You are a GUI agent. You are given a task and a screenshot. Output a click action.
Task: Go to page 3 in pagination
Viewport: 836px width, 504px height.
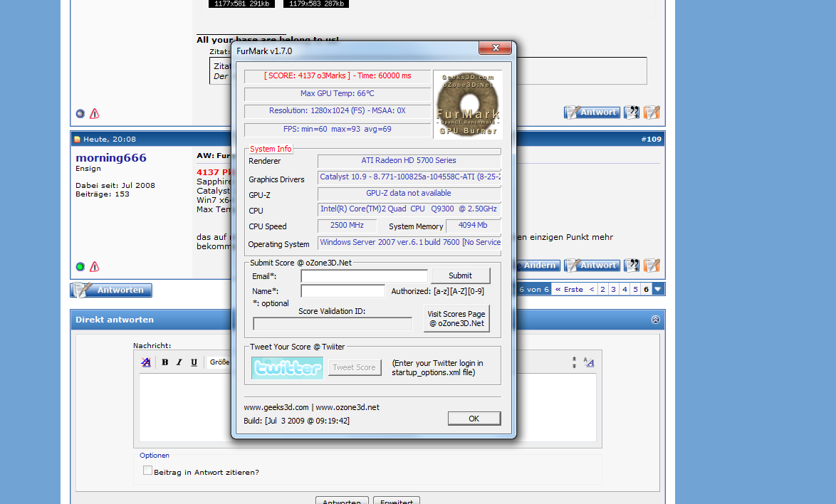tap(613, 289)
